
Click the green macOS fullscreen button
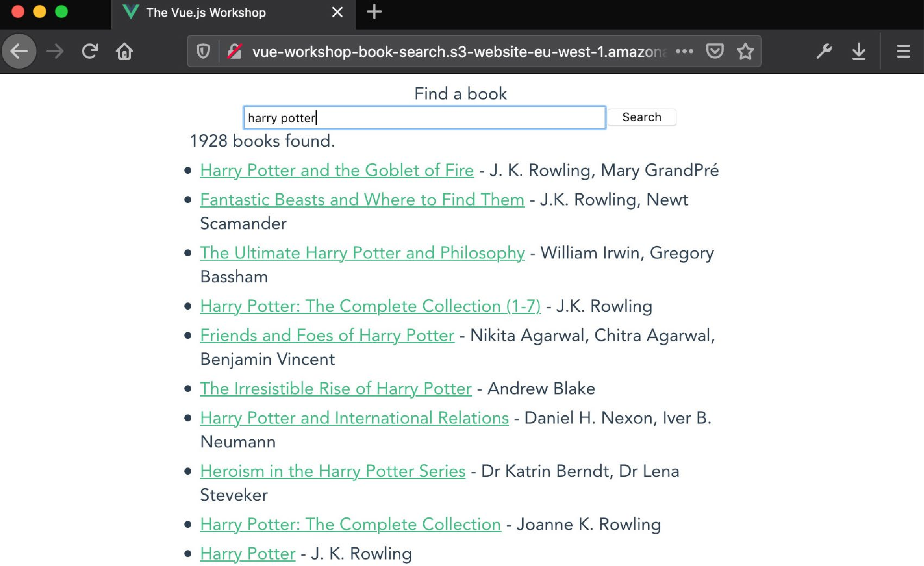pos(61,12)
